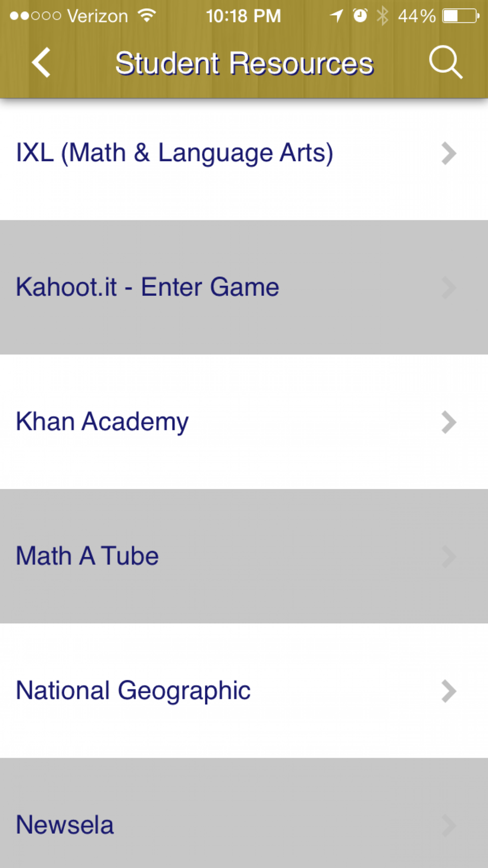Select Khan Academy resource
This screenshot has width=488, height=868.
(244, 422)
